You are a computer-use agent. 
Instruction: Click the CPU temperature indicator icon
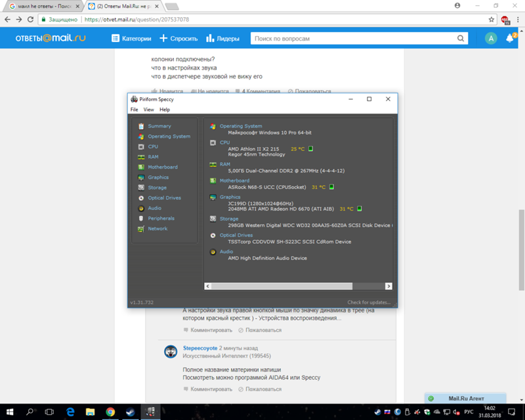310,149
